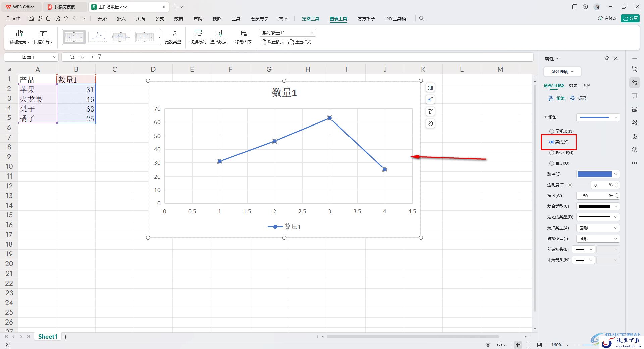The width and height of the screenshot is (644, 349).
Task: Open End arrow (末端箭头) type dropdown
Action: click(x=583, y=260)
